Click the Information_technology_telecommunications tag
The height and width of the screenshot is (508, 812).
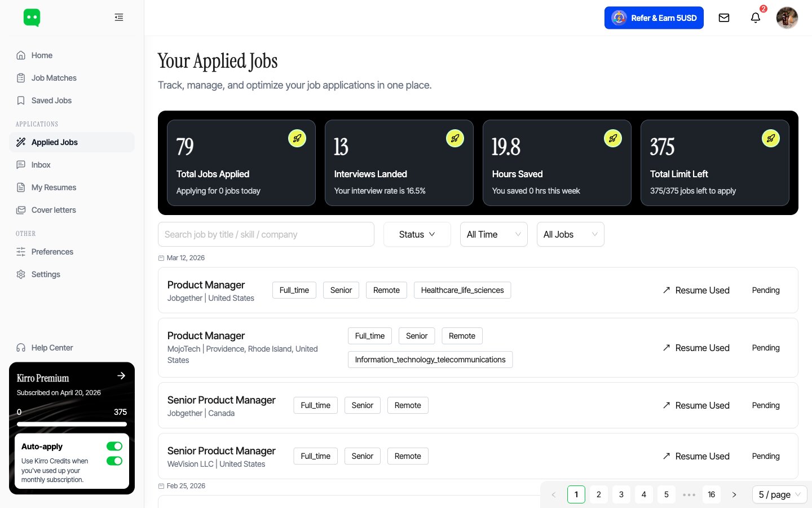(430, 360)
